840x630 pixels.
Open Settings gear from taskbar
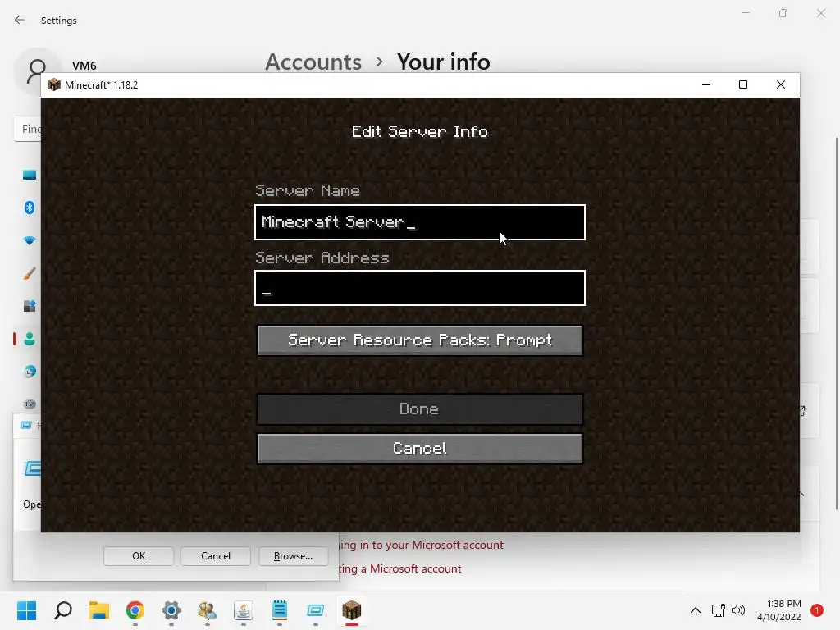[x=171, y=610]
